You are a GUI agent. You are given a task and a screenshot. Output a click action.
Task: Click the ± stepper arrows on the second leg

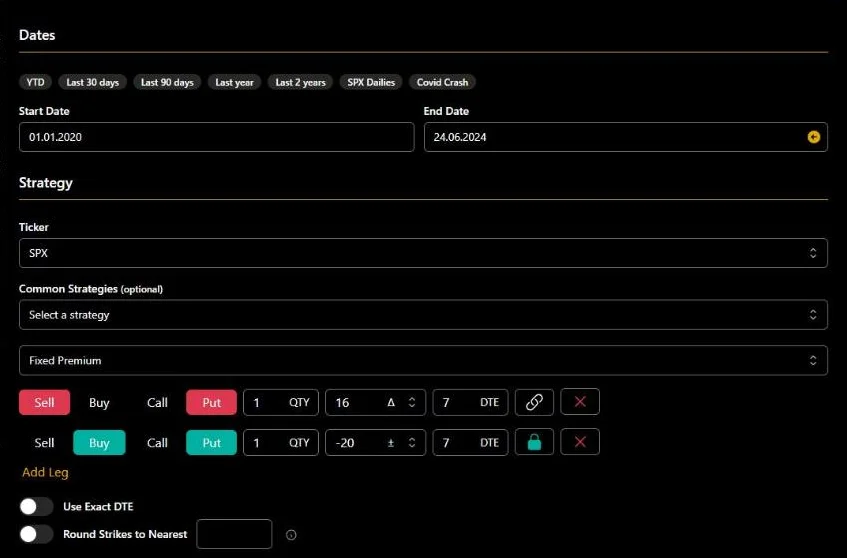tap(412, 443)
